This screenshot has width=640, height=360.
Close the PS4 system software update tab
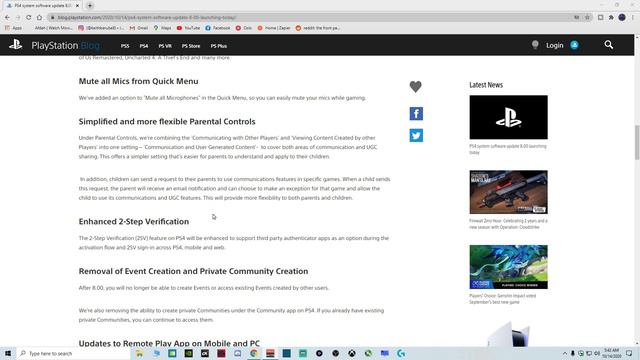[x=78, y=6]
